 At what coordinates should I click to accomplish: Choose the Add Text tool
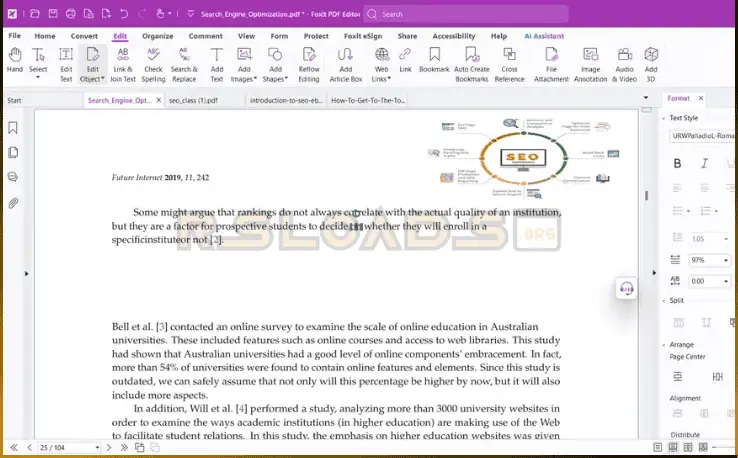tap(217, 65)
